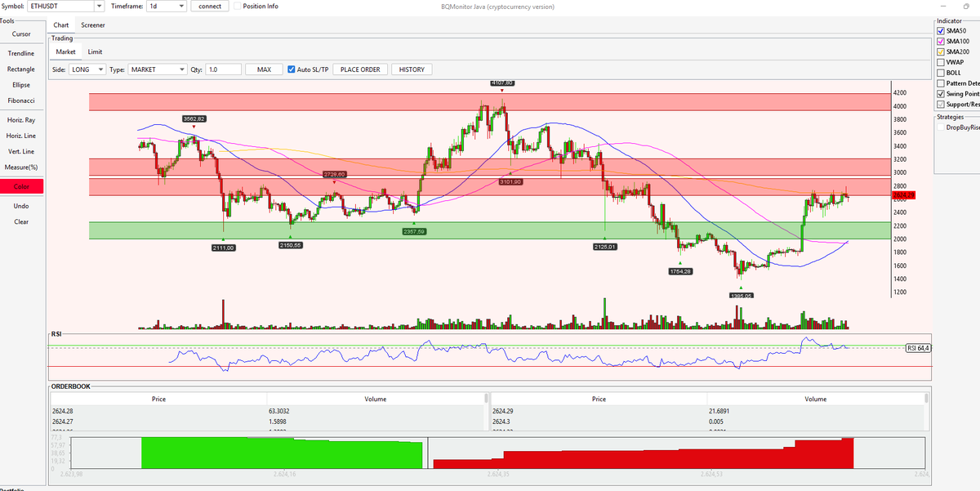Enable the DropBuyRise strategy checkbox
The width and height of the screenshot is (980, 491).
pos(941,127)
